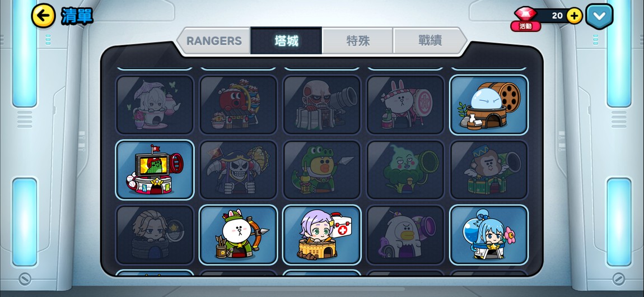Tap the locked dinosaur-costume Sally tower
644x297 pixels.
(321, 170)
